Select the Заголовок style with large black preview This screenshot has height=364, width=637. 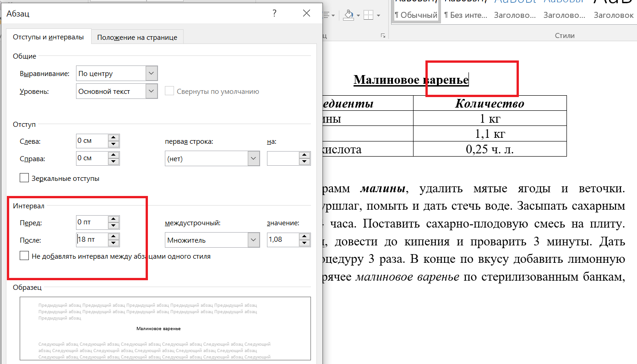pos(614,11)
